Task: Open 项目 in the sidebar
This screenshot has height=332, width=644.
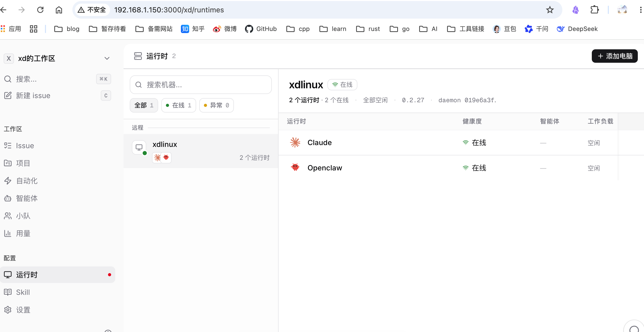Action: [57, 163]
